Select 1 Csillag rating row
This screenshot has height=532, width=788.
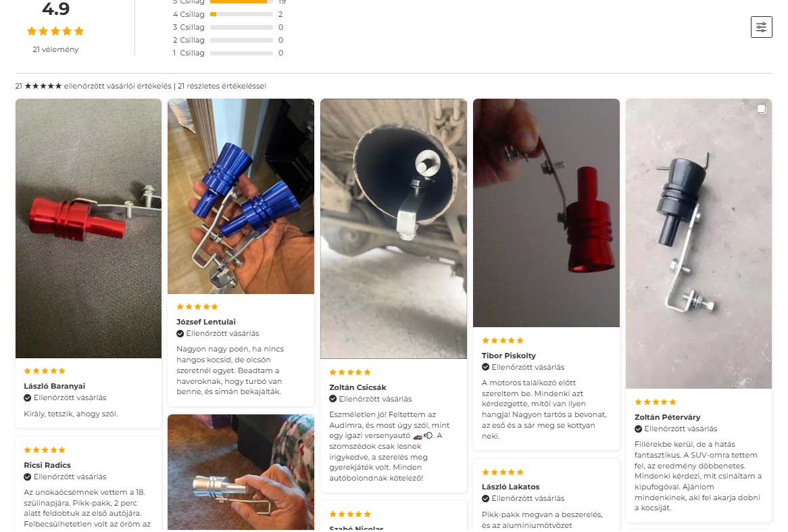click(228, 53)
